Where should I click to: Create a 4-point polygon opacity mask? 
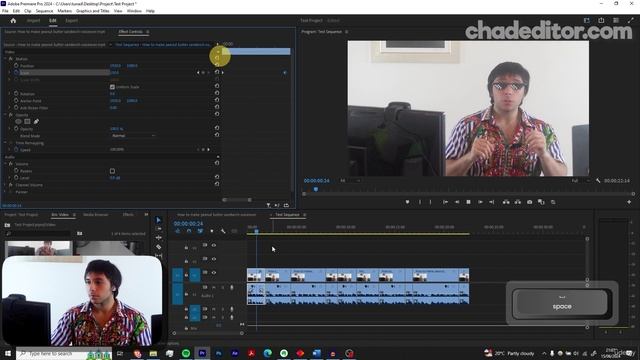point(27,122)
